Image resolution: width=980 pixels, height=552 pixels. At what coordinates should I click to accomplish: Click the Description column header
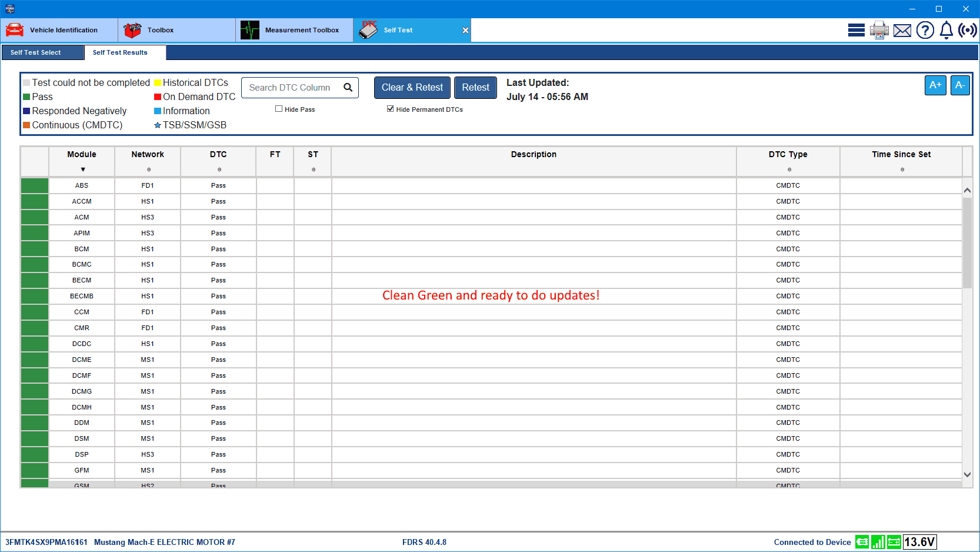pyautogui.click(x=534, y=161)
